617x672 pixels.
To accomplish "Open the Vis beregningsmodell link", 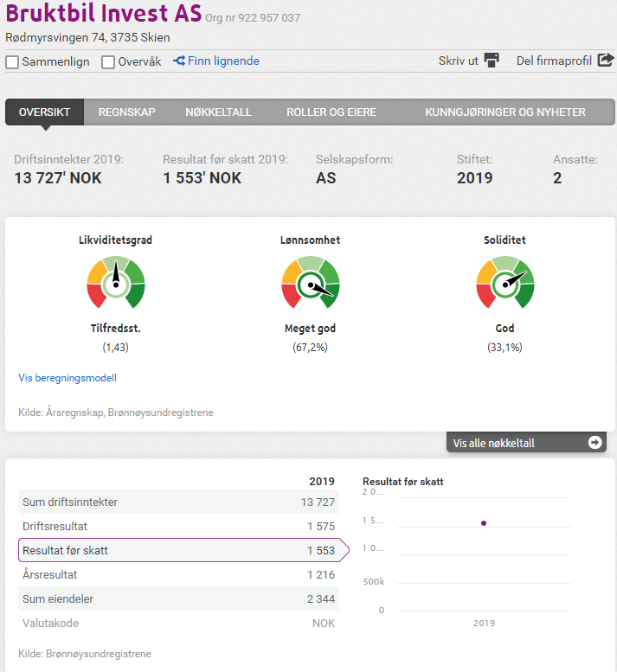I will [67, 378].
